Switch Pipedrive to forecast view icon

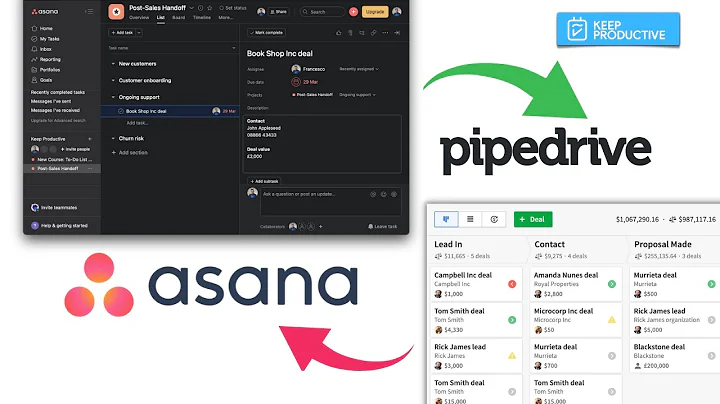click(494, 219)
